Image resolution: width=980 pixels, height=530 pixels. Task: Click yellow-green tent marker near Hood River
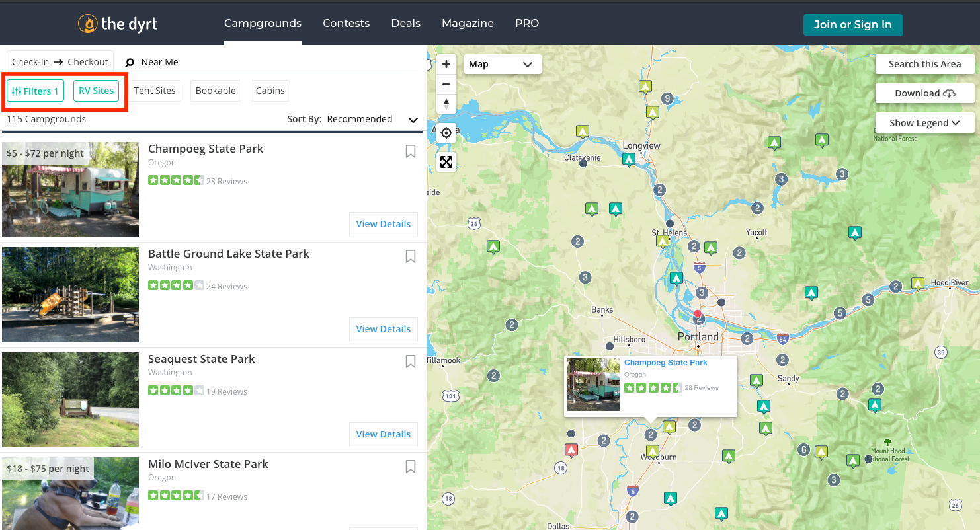(917, 284)
